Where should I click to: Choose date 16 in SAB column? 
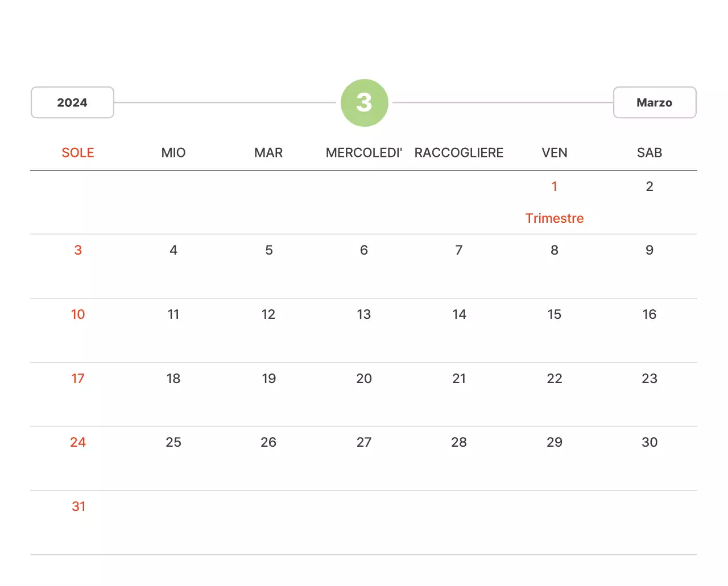point(649,314)
